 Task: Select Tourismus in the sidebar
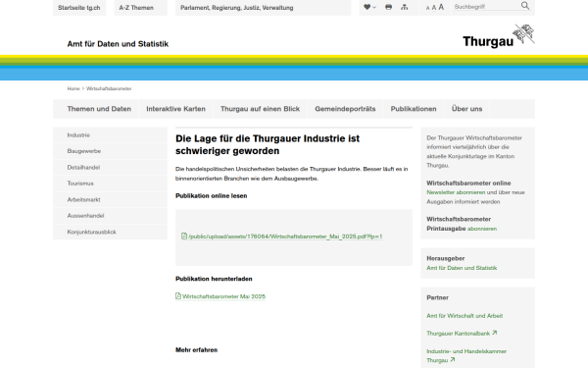point(110,184)
